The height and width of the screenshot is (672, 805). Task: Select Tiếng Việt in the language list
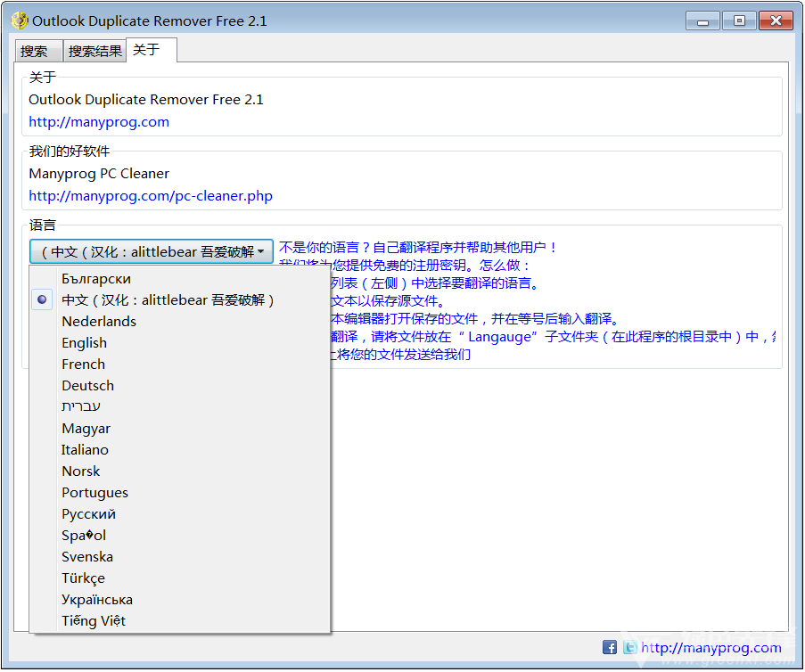coord(180,621)
